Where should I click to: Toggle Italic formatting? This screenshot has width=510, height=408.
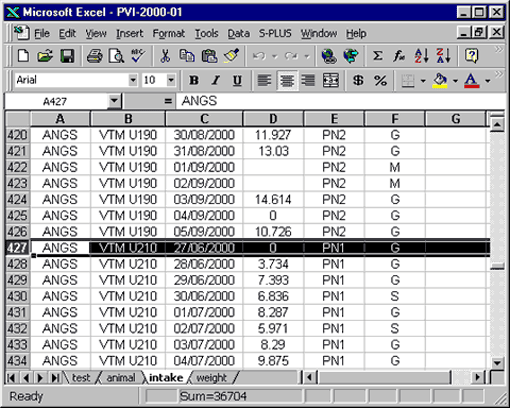click(216, 80)
